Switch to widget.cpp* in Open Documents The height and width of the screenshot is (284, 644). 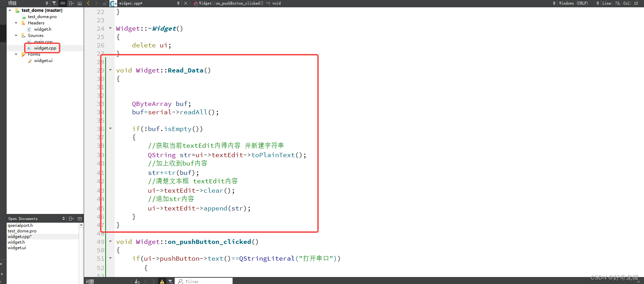click(20, 237)
